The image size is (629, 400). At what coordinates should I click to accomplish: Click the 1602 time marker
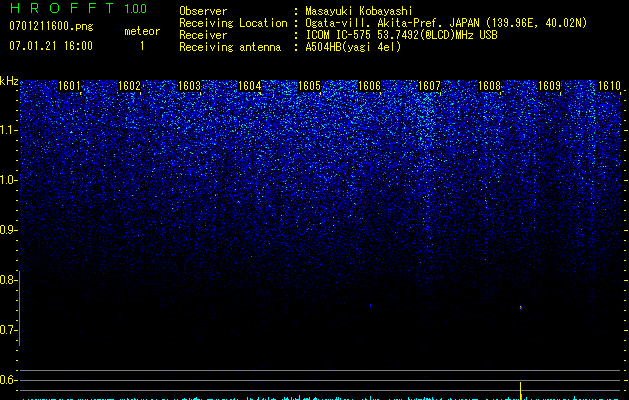tap(129, 86)
